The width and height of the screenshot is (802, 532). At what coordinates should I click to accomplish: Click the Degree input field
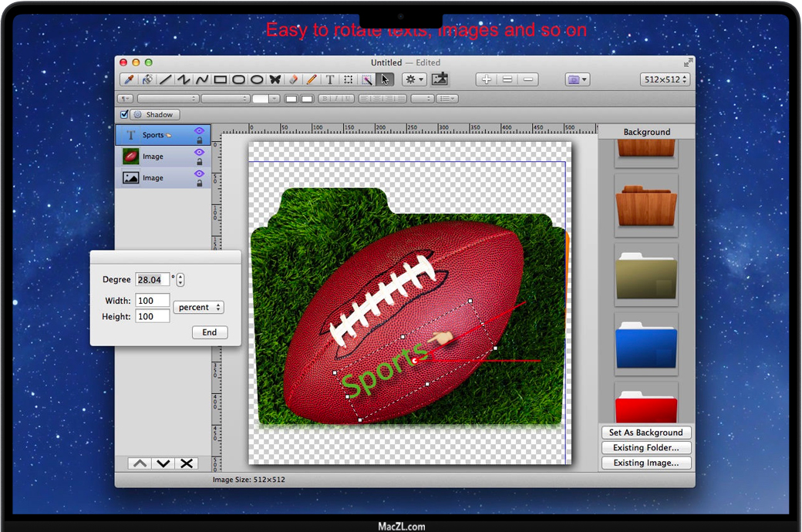[x=152, y=280]
